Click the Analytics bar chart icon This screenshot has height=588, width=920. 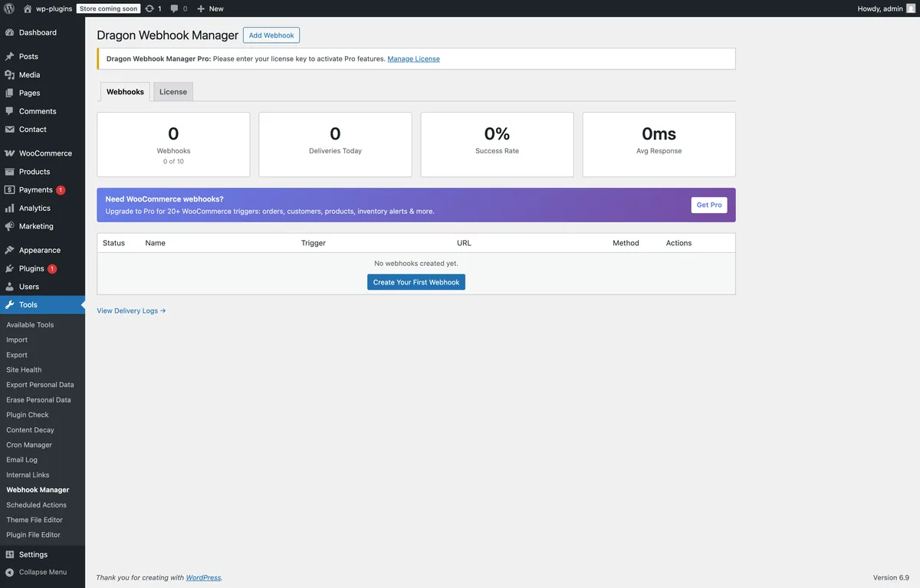tap(9, 208)
